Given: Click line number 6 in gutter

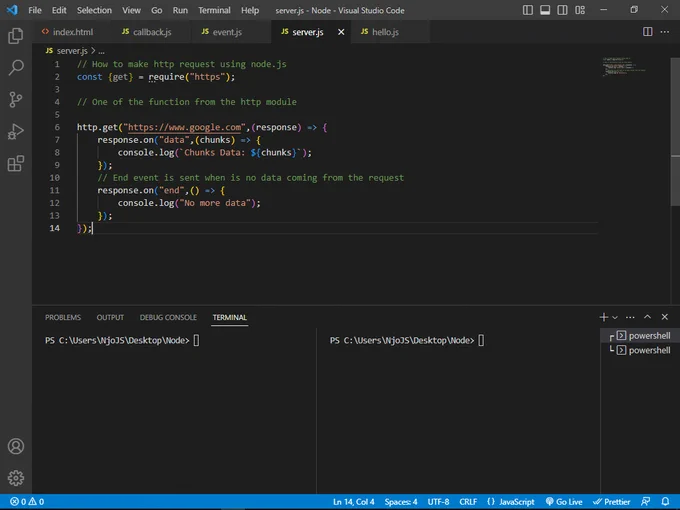Looking at the screenshot, I should 57,127.
